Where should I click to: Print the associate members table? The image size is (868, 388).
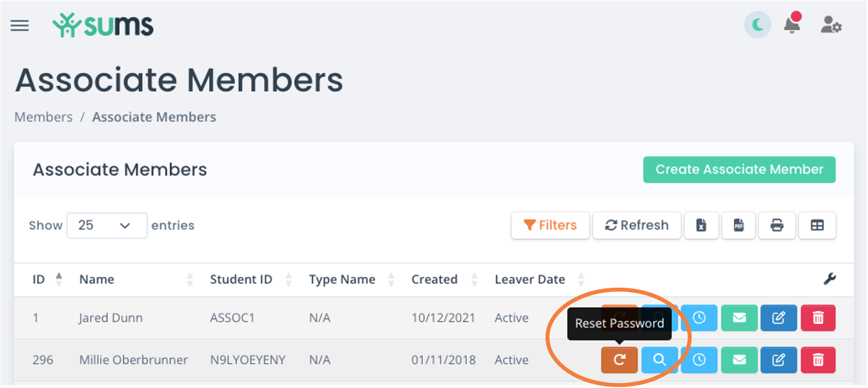pos(776,225)
